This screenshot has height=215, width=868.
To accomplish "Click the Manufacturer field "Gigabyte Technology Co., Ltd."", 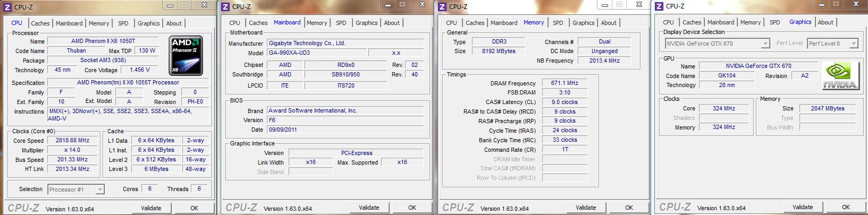I will [345, 43].
